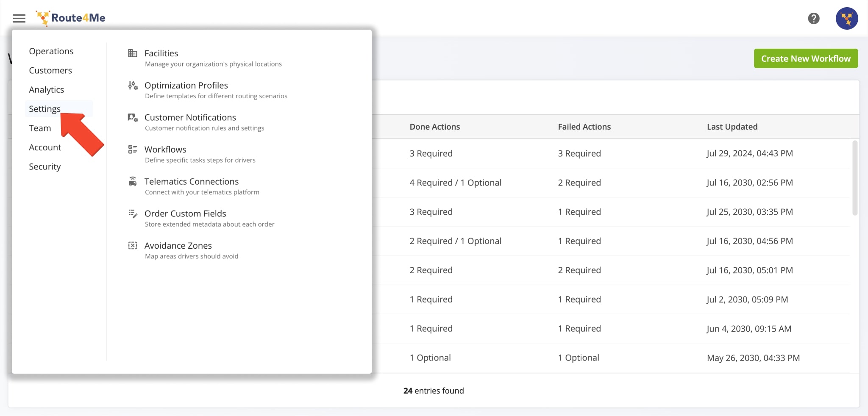The image size is (868, 416).
Task: Select the '2 Required / 1 Optional' cell
Action: tap(455, 241)
